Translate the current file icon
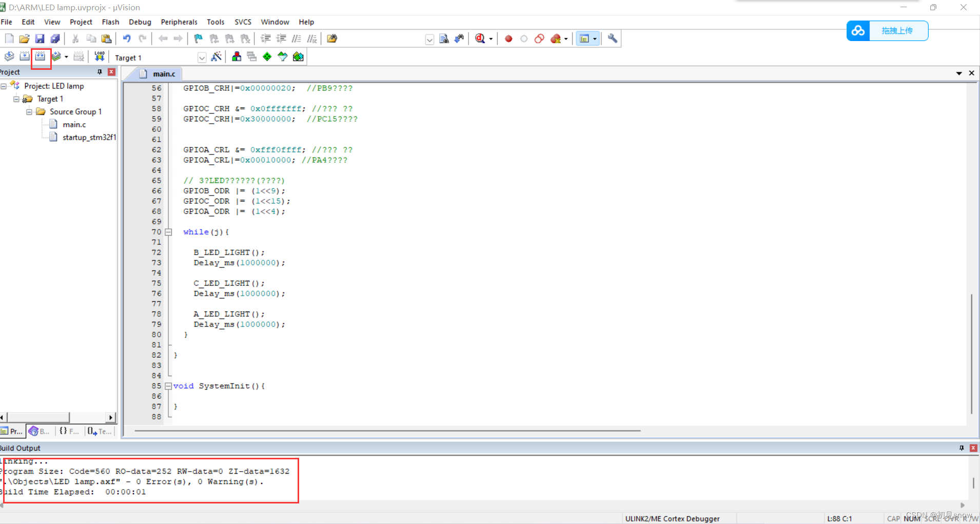Image resolution: width=980 pixels, height=524 pixels. tap(9, 56)
